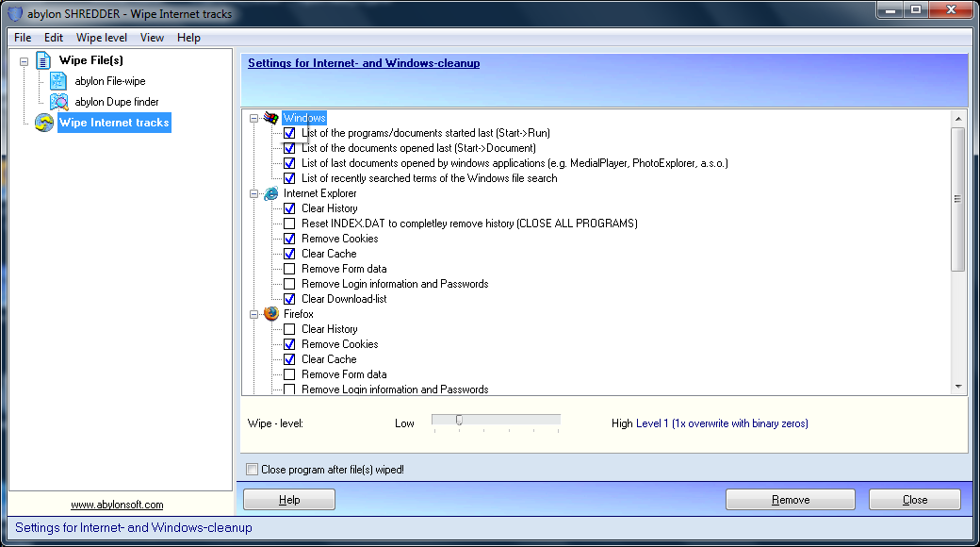Enable Remove Form data under Internet Explorer

(289, 269)
